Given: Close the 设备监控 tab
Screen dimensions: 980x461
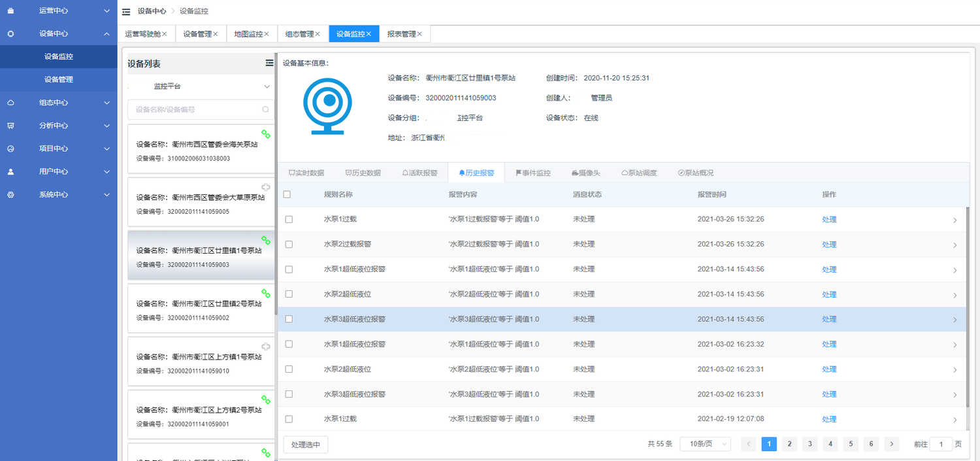Looking at the screenshot, I should coord(368,34).
